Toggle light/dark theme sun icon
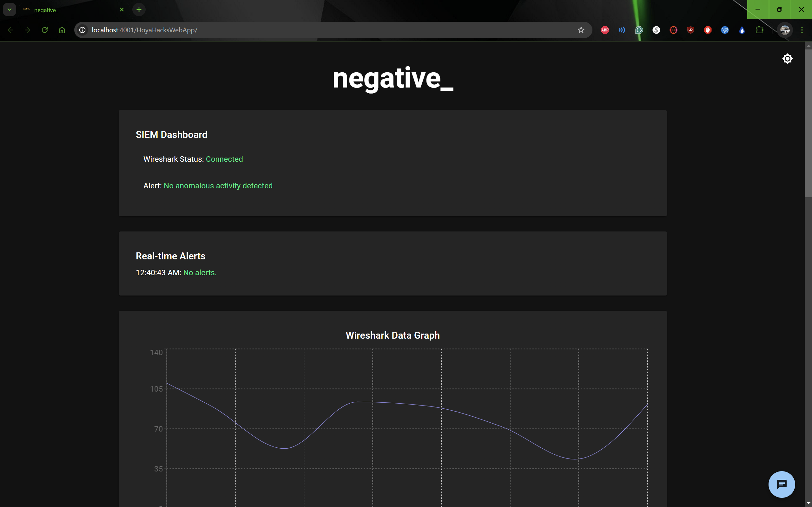 [x=787, y=59]
